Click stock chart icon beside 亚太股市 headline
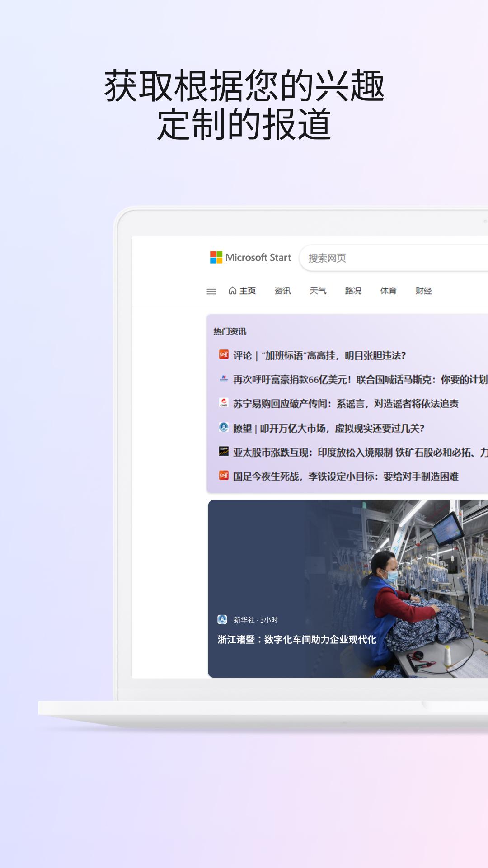 [224, 451]
